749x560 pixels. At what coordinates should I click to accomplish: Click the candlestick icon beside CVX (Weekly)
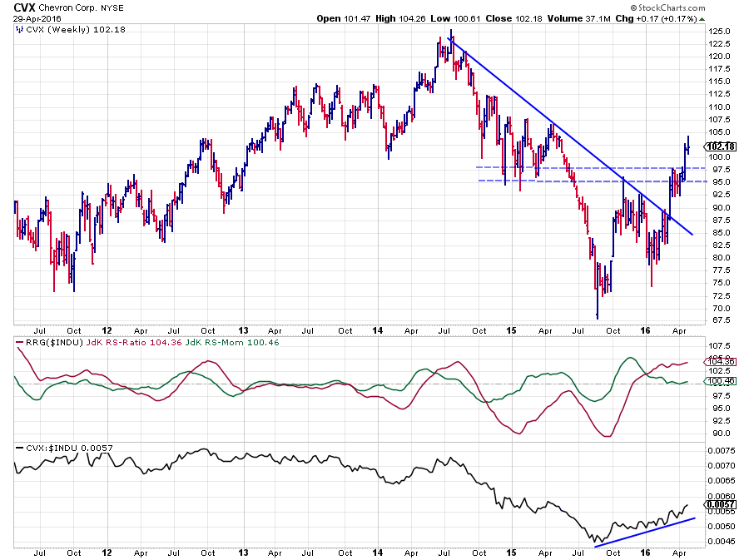coord(20,30)
